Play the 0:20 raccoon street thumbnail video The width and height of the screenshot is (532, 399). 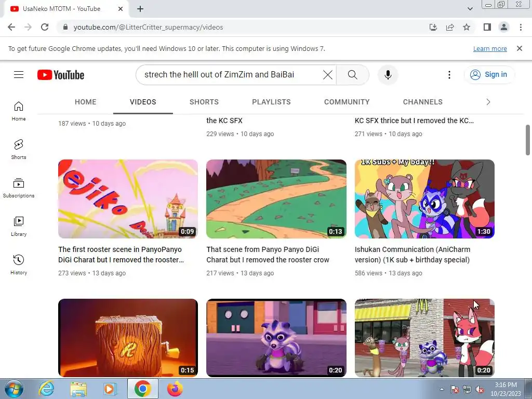coord(276,338)
